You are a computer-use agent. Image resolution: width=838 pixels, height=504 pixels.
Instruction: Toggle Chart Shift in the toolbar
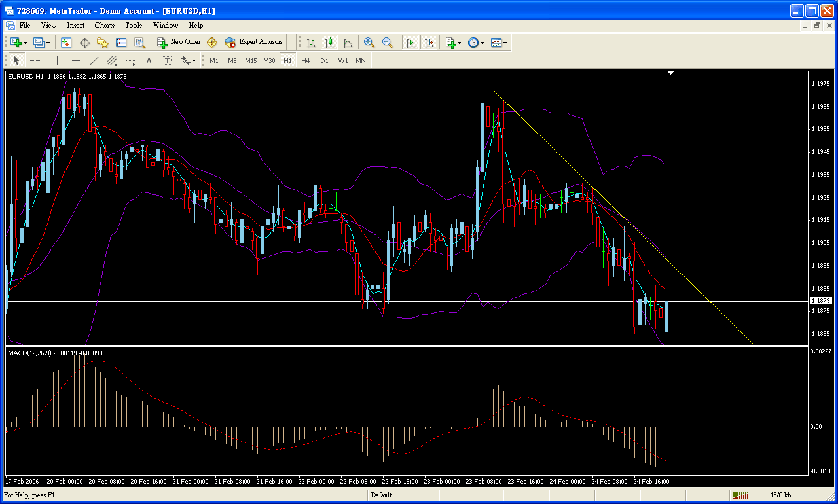click(x=429, y=42)
